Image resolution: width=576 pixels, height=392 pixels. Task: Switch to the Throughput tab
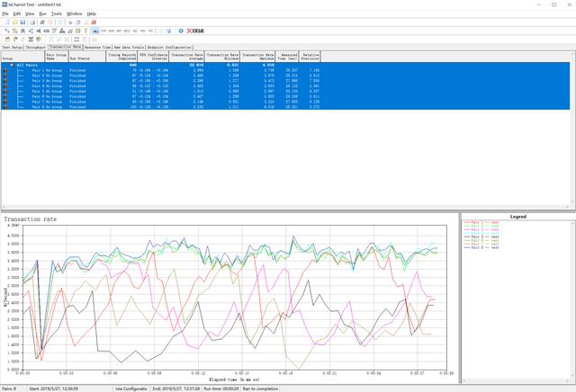(x=35, y=47)
